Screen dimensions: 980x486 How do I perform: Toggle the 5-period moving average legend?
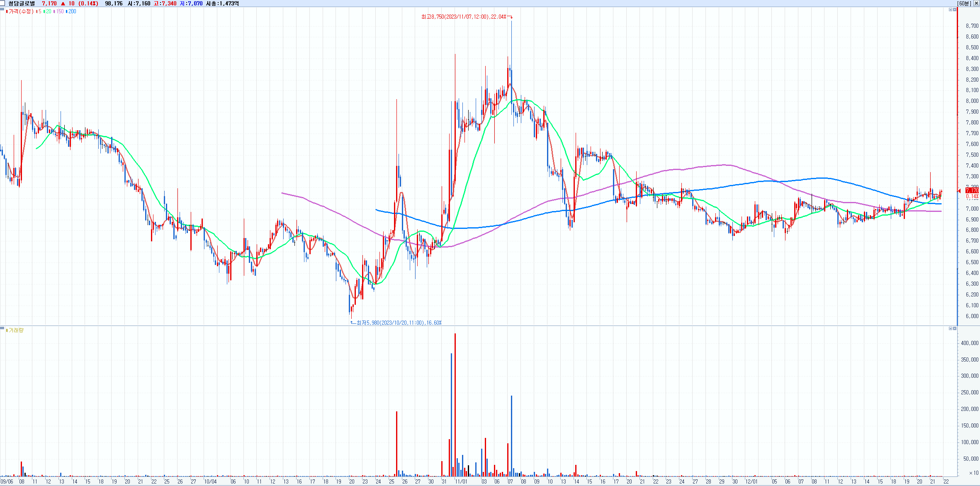(x=39, y=12)
